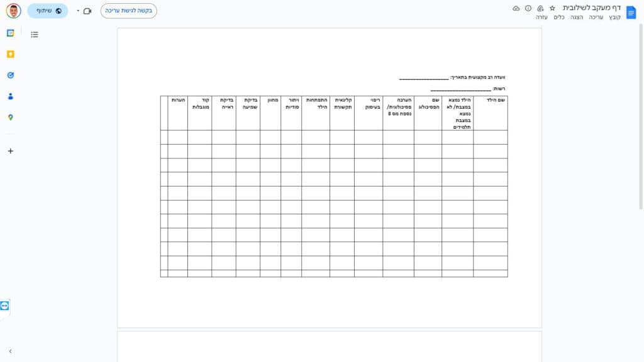This screenshot has height=362, width=644.
Task: Open the document info icon
Action: click(x=528, y=8)
